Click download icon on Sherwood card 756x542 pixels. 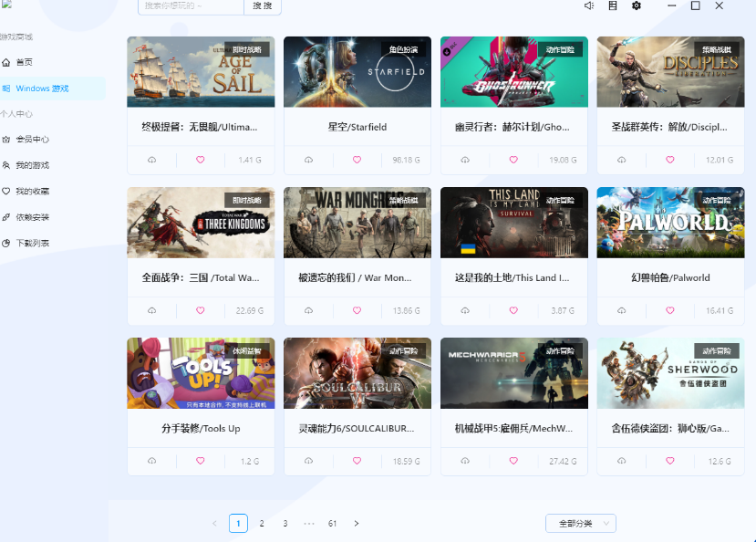coord(621,461)
